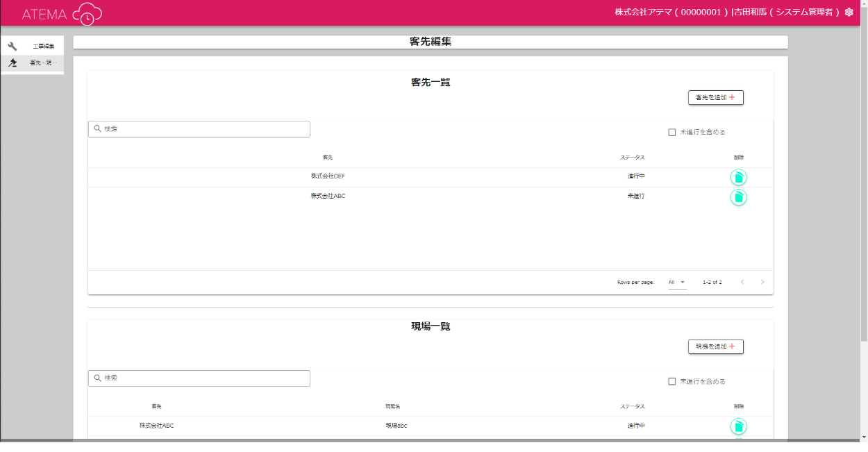
Task: Enable 未進行を含める in 客先一覧
Action: click(671, 132)
